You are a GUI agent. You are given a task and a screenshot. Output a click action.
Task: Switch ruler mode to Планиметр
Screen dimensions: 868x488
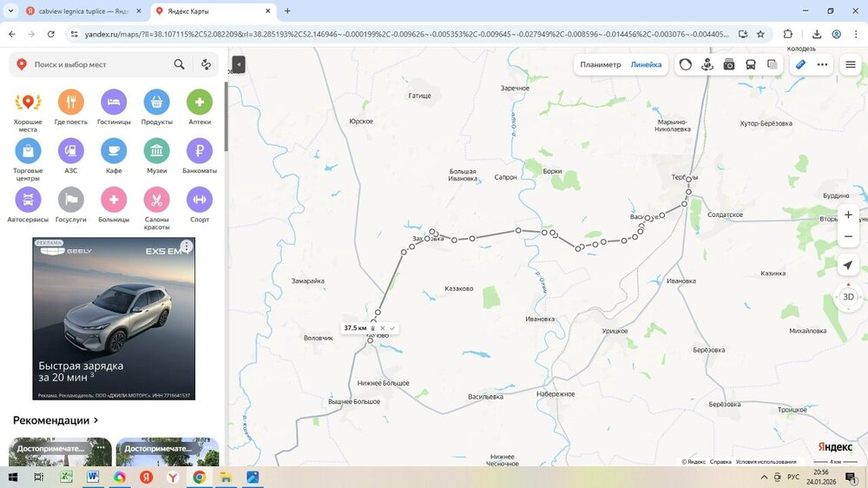601,64
